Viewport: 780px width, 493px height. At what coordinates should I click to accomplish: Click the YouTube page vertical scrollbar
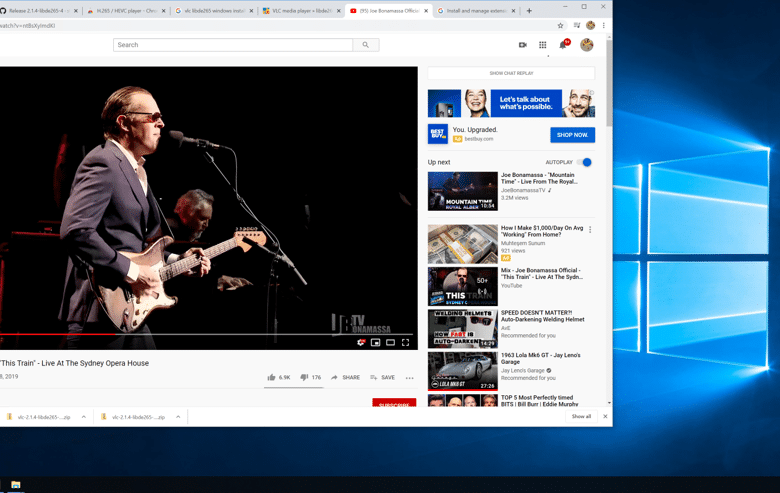tap(609, 82)
